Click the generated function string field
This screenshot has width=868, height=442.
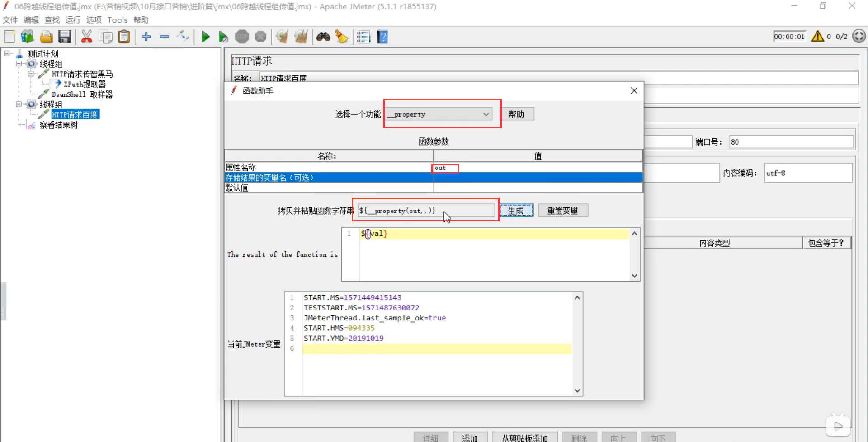(x=426, y=211)
